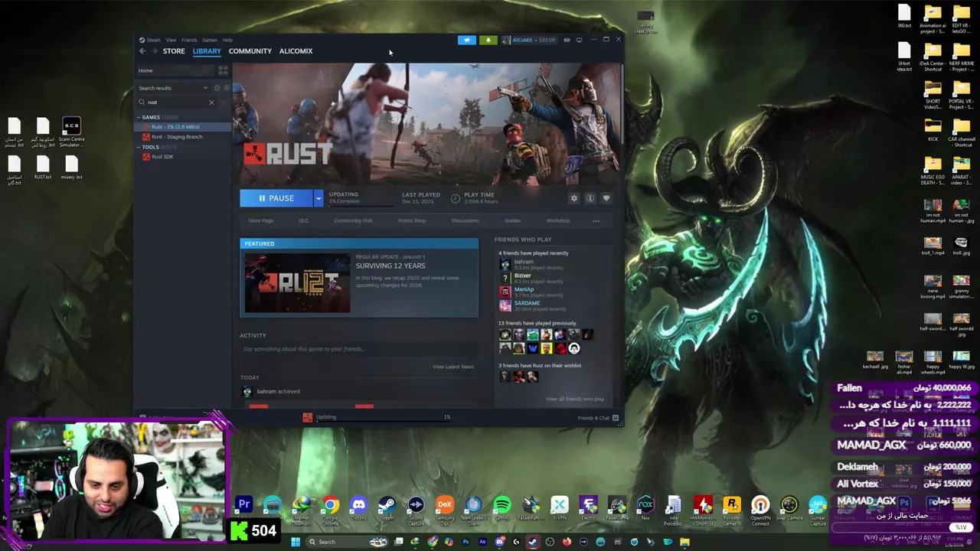Switch to the STORE tab
This screenshot has height=551, width=980.
pos(174,51)
